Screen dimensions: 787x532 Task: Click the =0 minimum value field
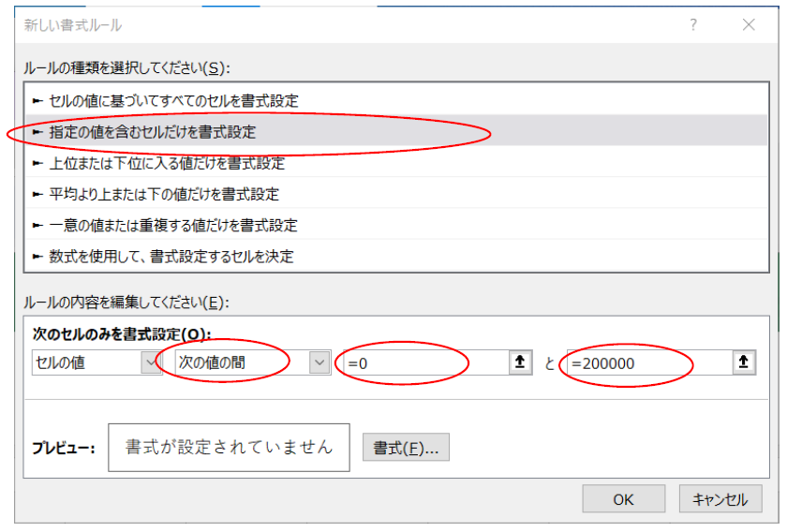click(x=422, y=362)
